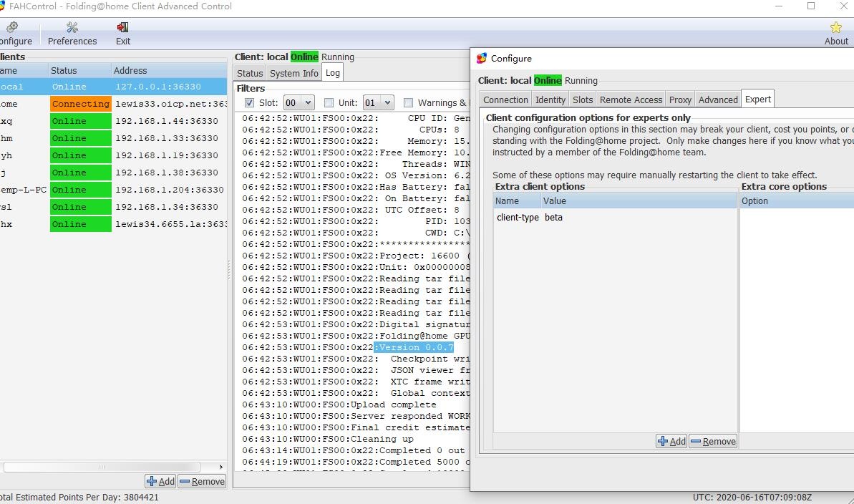Open the Advanced tab in Configure
The height and width of the screenshot is (504, 854).
point(718,100)
